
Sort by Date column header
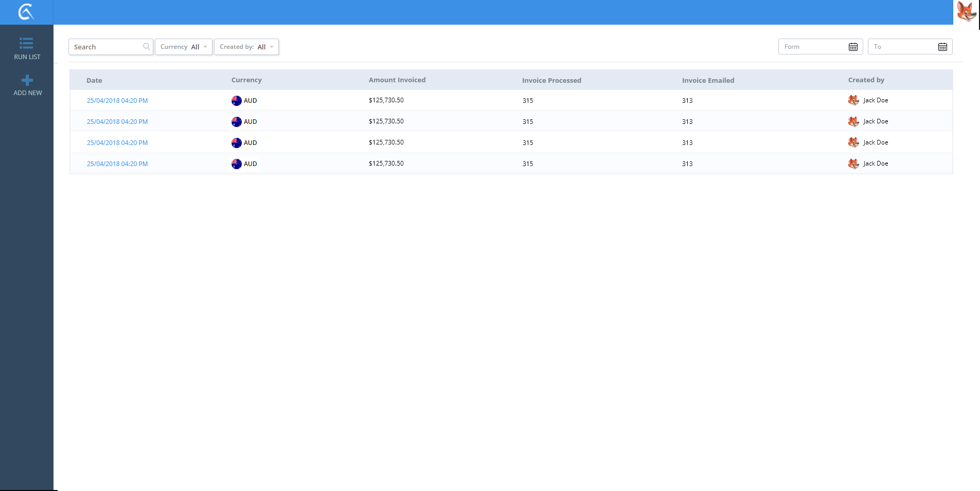pyautogui.click(x=94, y=80)
